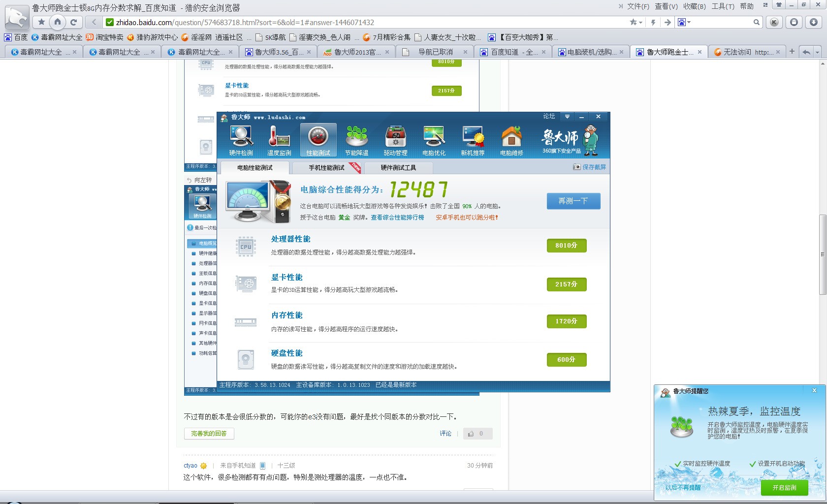Screen dimensions: 827x504
Task: Expand tab list dropdown arrow
Action: click(x=817, y=52)
